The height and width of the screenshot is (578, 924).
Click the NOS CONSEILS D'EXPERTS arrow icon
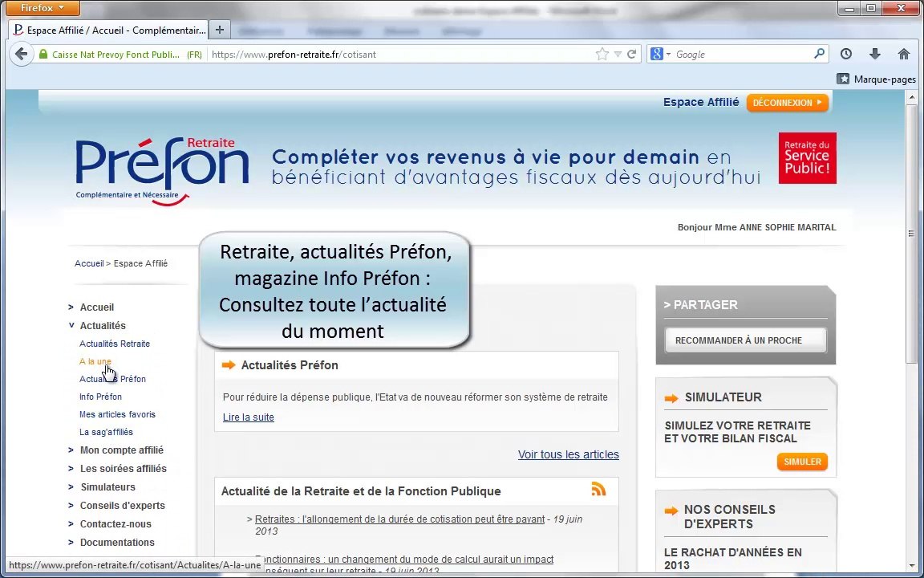tap(671, 511)
